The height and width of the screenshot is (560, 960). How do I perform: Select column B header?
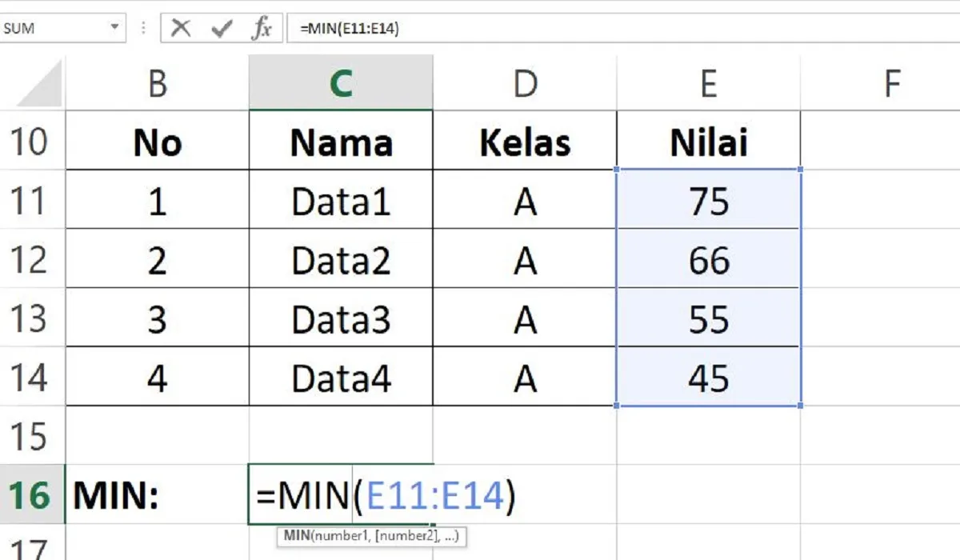click(x=158, y=82)
